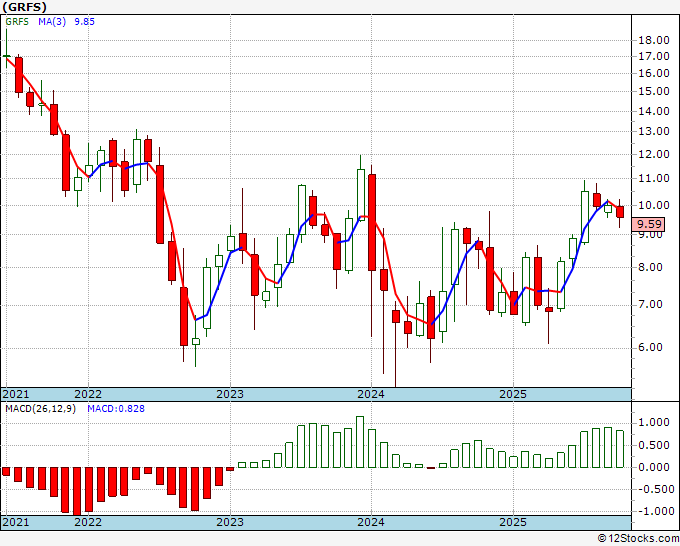Click the 12.00 price axis label
The width and height of the screenshot is (680, 546).
pyautogui.click(x=654, y=154)
